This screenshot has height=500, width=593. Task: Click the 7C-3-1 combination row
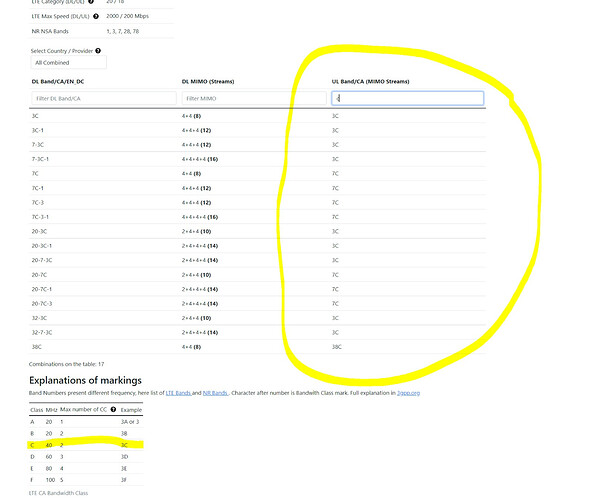[x=257, y=217]
